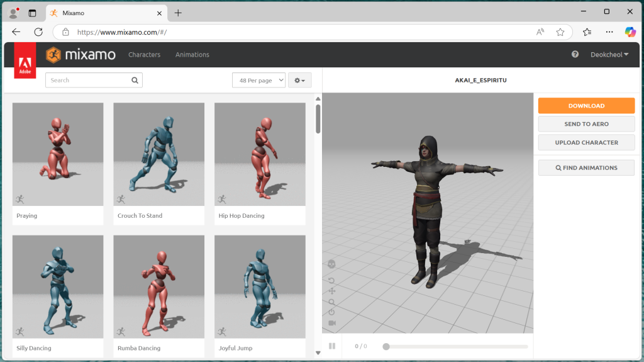
Task: Select the pan move icon in viewport
Action: coord(332,291)
